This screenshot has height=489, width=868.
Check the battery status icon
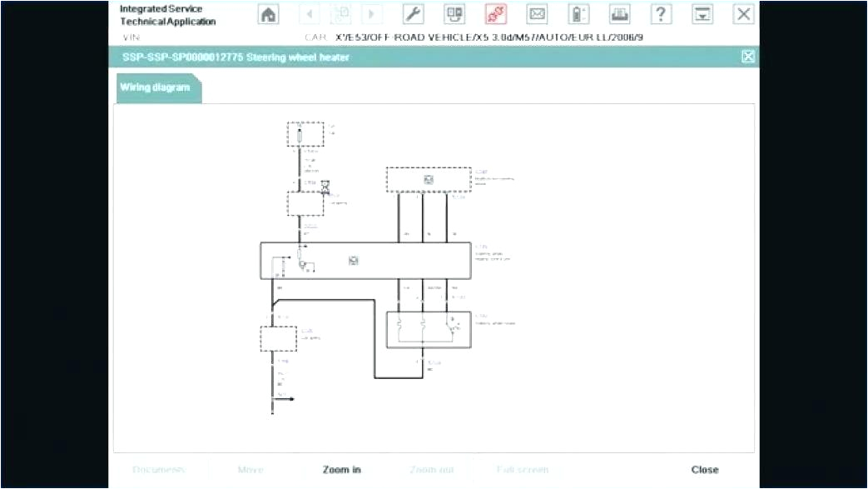coord(578,14)
